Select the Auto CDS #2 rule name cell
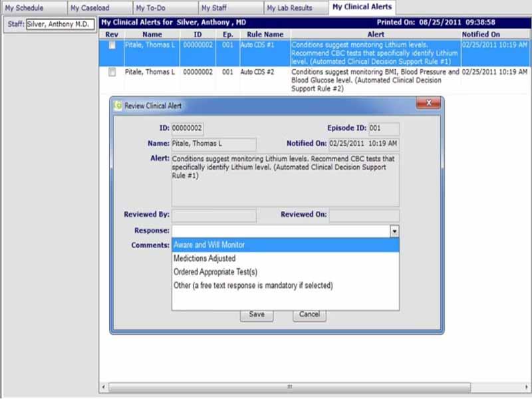The width and height of the screenshot is (532, 399). [x=257, y=72]
